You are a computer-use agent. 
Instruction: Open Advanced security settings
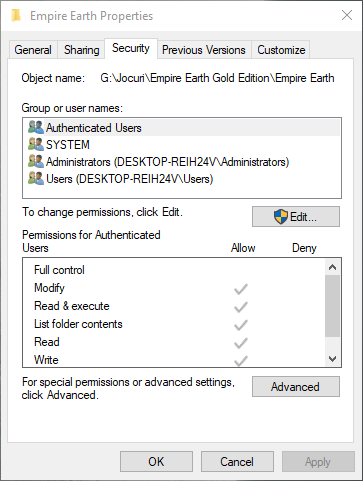click(x=296, y=387)
